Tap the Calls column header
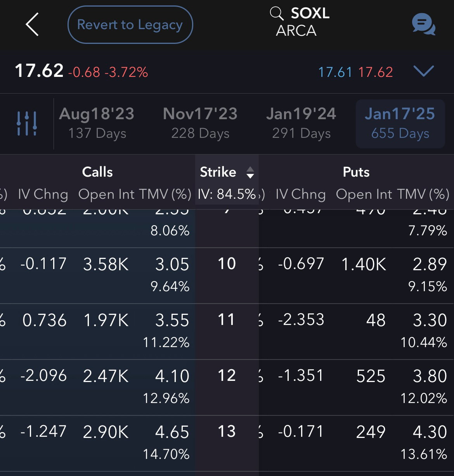 click(x=97, y=172)
